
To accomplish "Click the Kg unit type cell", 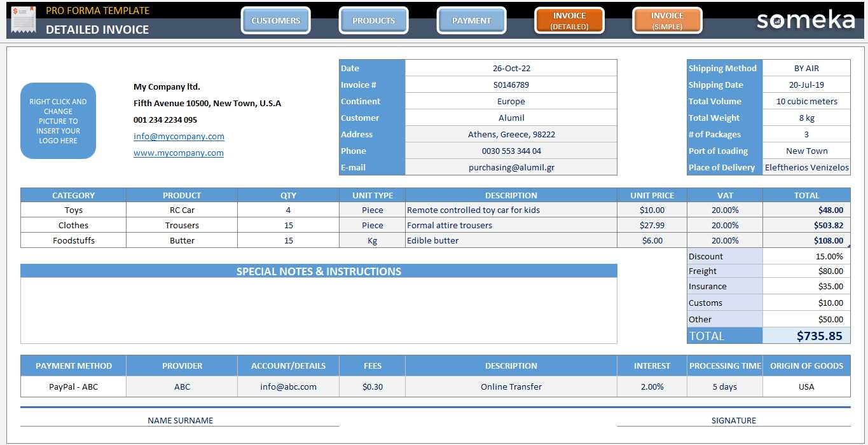I will click(x=372, y=240).
